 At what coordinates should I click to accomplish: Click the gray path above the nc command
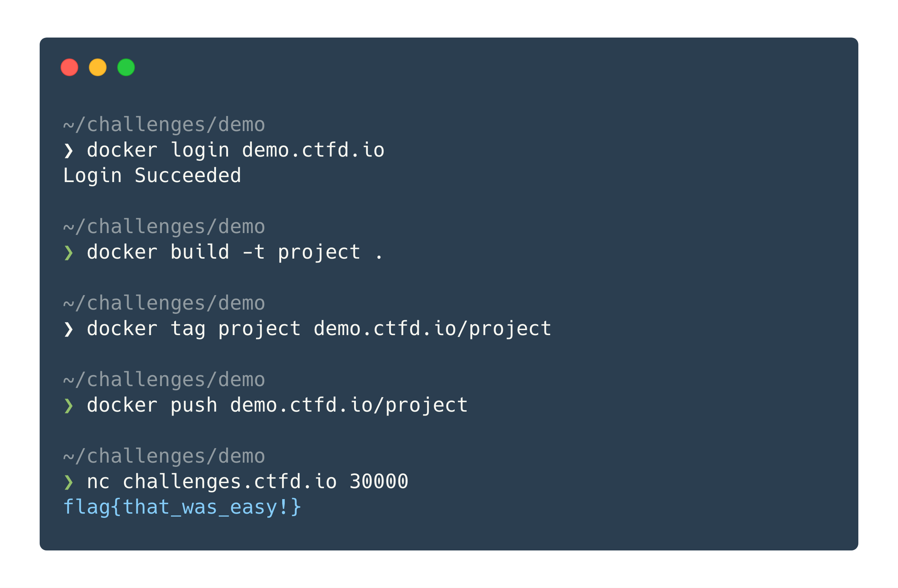pos(164,456)
